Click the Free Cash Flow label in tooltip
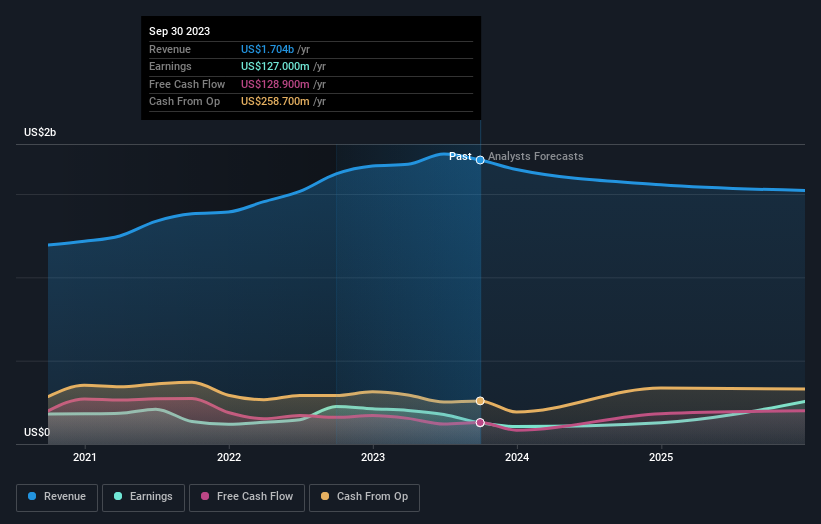 coord(187,84)
